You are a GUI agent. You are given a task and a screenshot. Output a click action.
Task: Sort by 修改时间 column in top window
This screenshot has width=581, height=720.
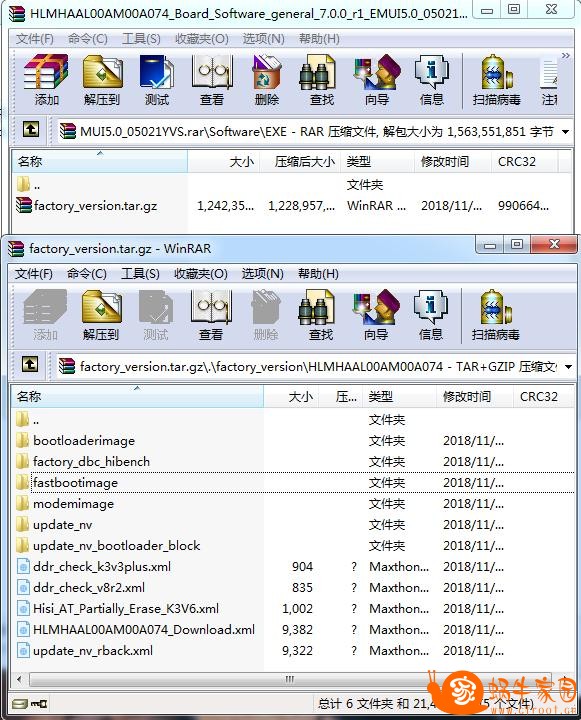(452, 162)
